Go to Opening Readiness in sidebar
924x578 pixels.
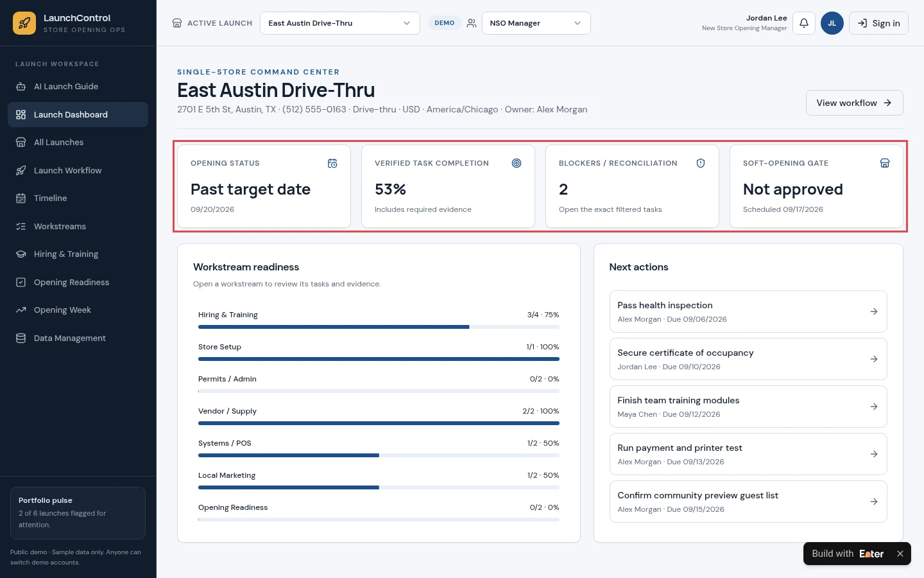tap(78, 282)
